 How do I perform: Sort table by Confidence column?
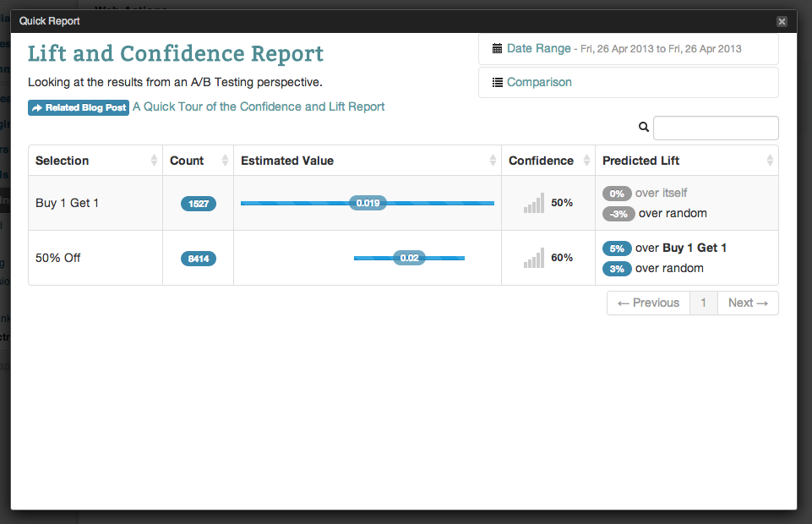pos(541,161)
